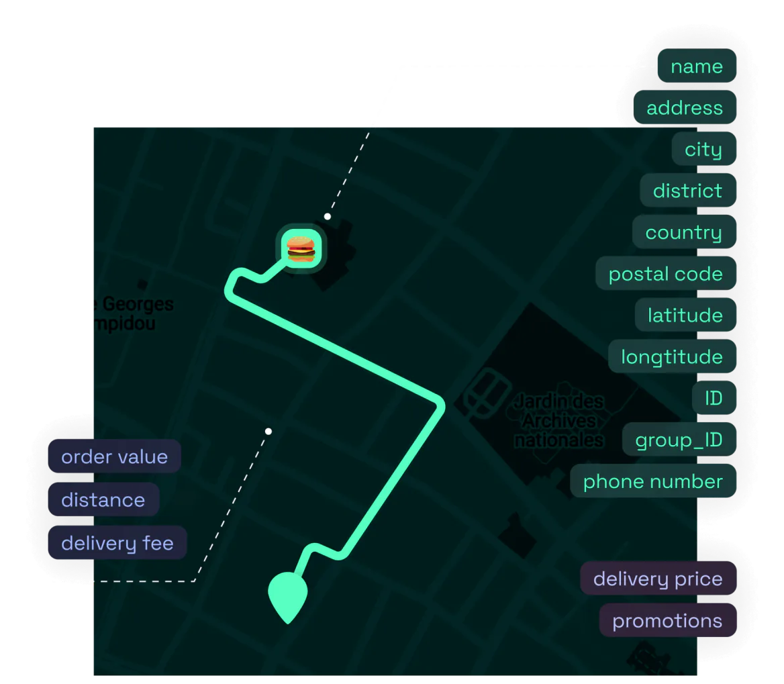784x684 pixels.
Task: Click the 'order value' tag
Action: [x=115, y=456]
